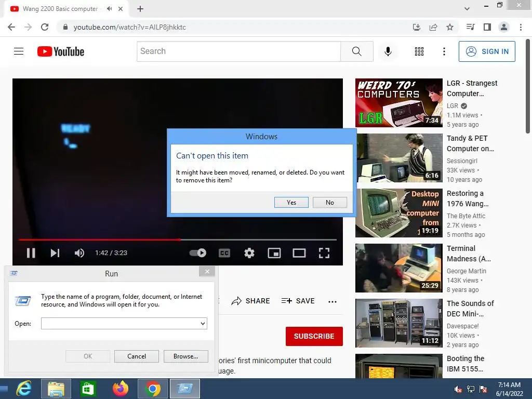Open video player settings gear
532x399 pixels.
[x=249, y=253]
